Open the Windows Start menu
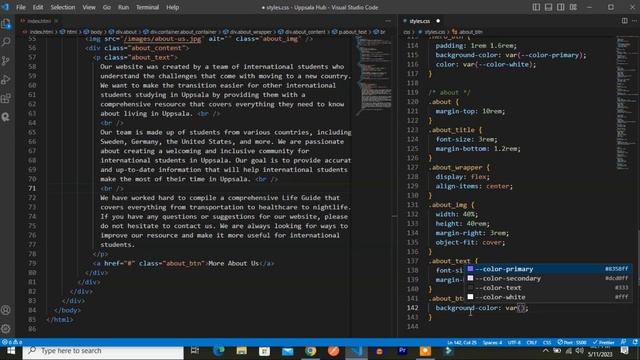 click(x=11, y=351)
